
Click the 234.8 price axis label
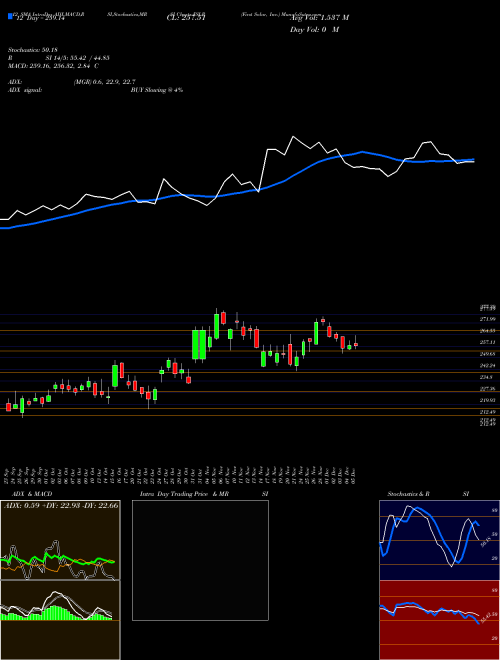pyautogui.click(x=486, y=377)
